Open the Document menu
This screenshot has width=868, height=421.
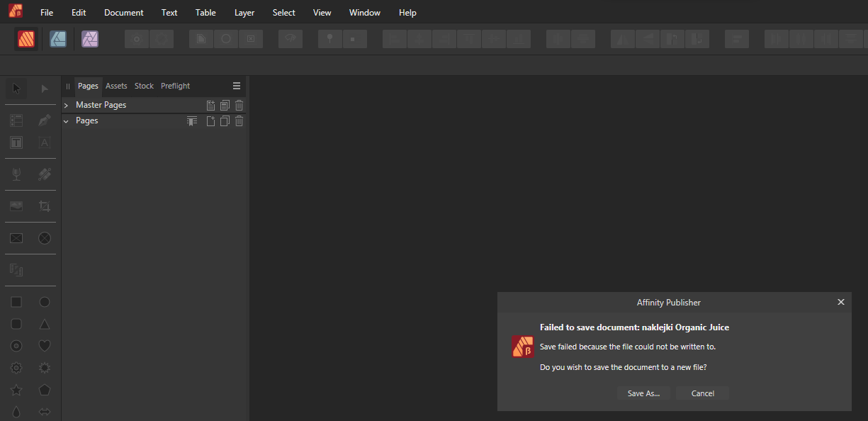pyautogui.click(x=123, y=13)
